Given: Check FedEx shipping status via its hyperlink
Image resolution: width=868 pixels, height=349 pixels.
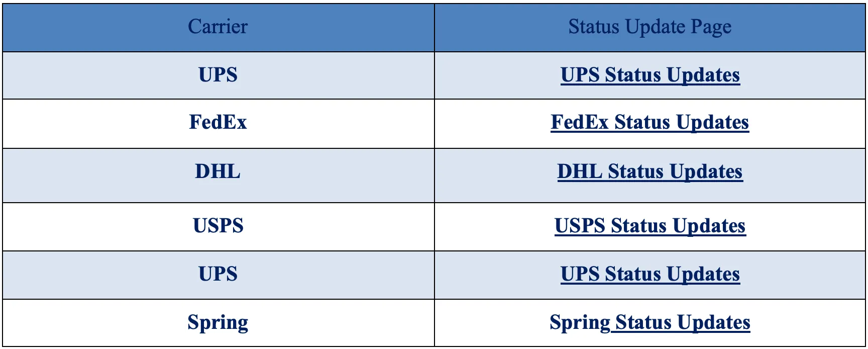Looking at the screenshot, I should (649, 122).
